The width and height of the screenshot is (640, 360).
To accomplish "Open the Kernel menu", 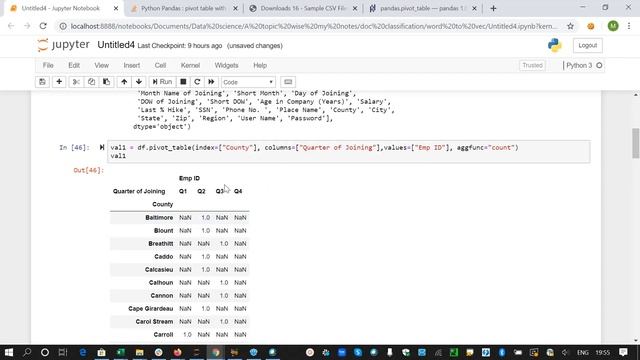I will (x=190, y=65).
